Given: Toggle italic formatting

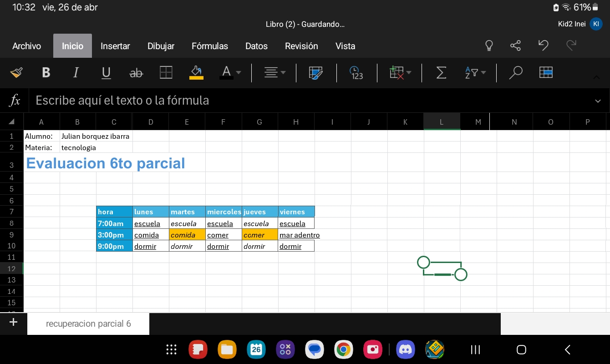Looking at the screenshot, I should coord(76,73).
